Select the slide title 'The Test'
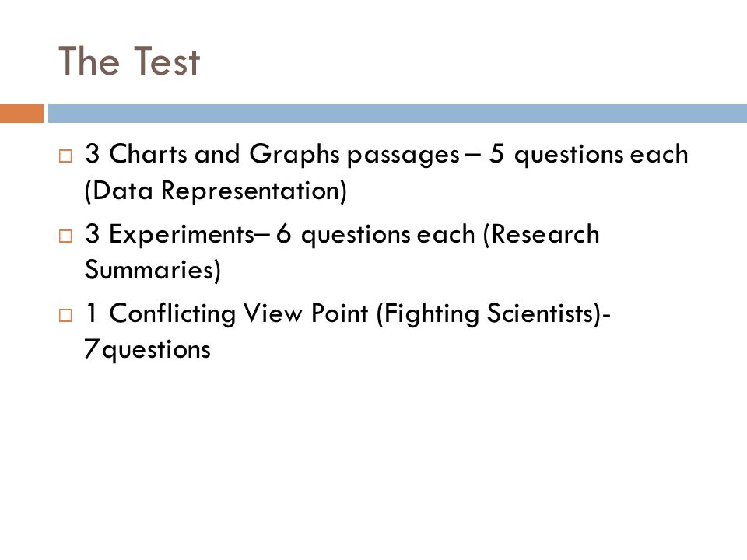The width and height of the screenshot is (747, 560). coord(129,61)
